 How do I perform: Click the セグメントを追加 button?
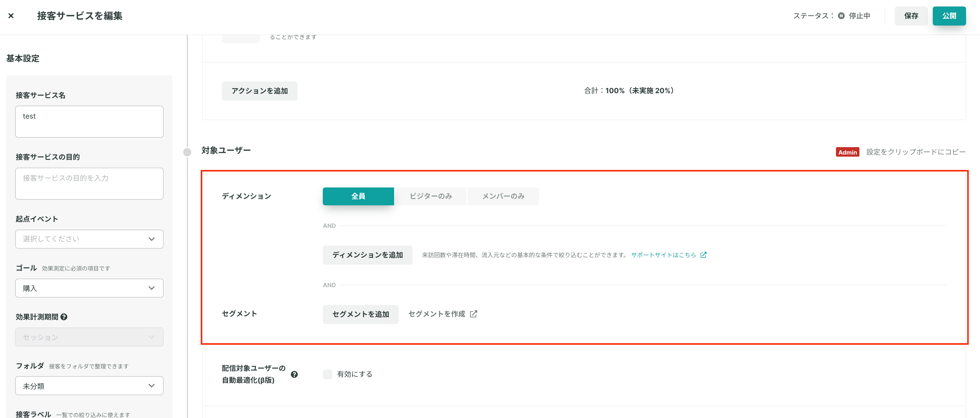[x=360, y=314]
